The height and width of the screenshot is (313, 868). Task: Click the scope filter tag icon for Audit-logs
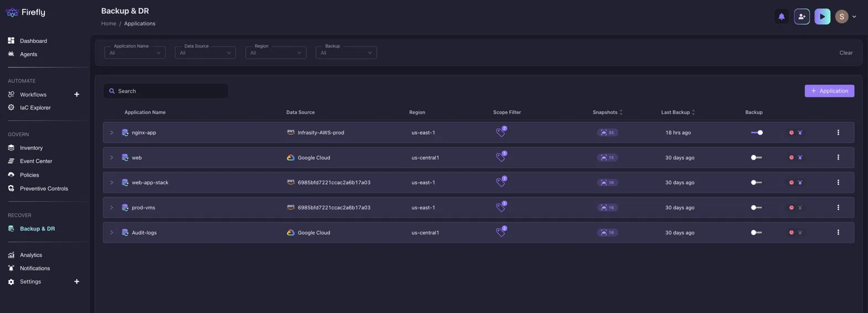(501, 233)
